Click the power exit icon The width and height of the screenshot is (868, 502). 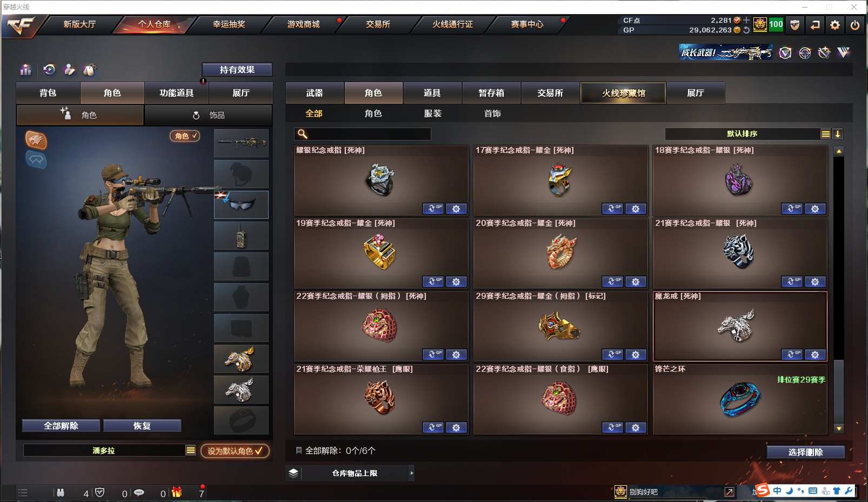(x=855, y=25)
